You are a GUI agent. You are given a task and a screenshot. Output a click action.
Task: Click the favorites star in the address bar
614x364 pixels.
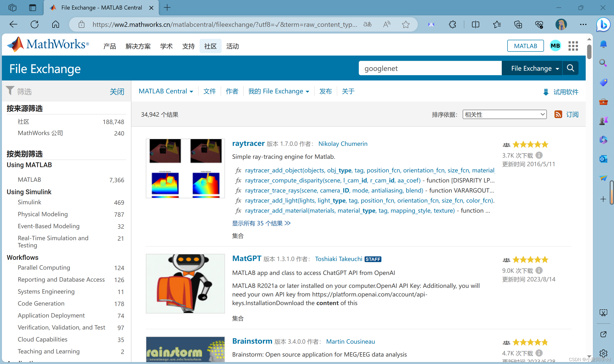point(406,24)
